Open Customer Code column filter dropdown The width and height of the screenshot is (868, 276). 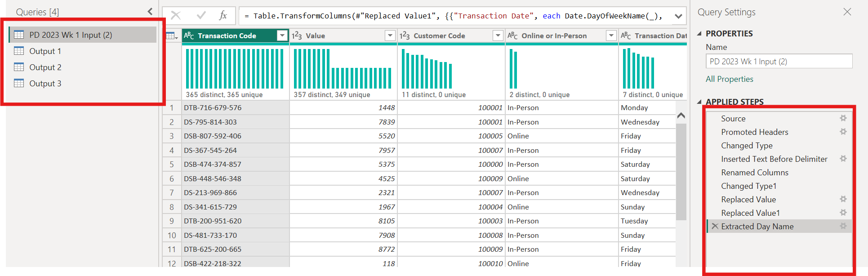pyautogui.click(x=498, y=36)
